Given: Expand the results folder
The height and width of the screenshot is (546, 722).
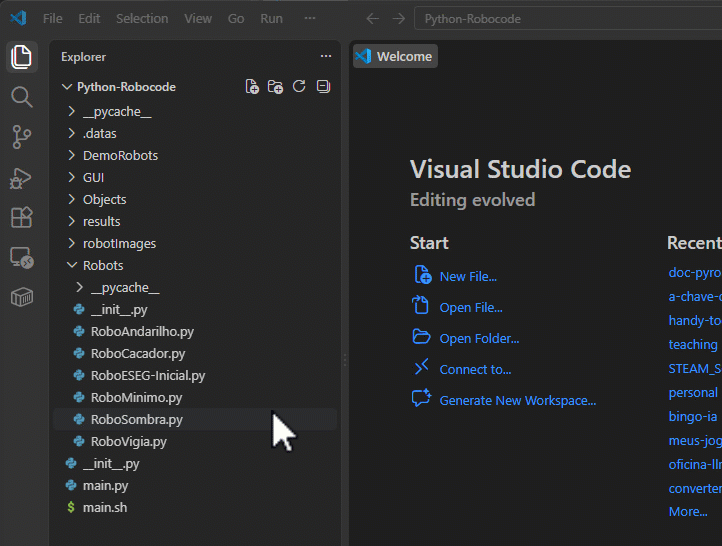Looking at the screenshot, I should pos(71,221).
